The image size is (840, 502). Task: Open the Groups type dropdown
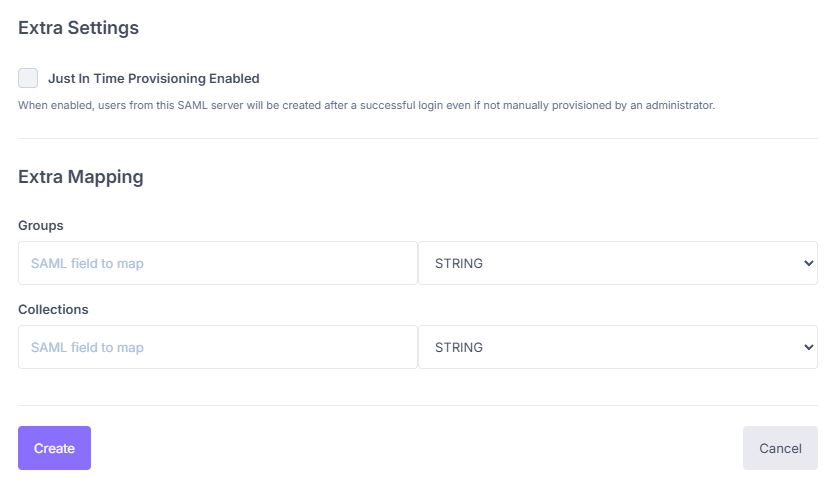click(617, 263)
